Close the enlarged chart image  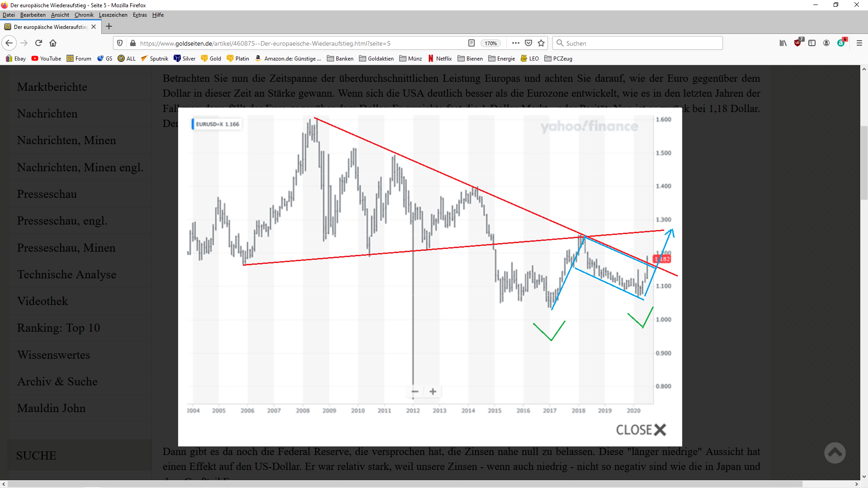(641, 430)
